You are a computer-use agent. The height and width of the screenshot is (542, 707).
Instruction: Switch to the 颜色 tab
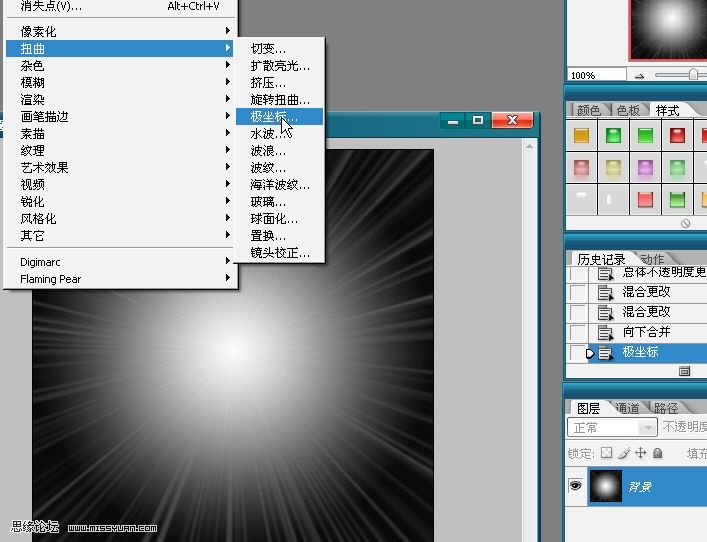(588, 110)
